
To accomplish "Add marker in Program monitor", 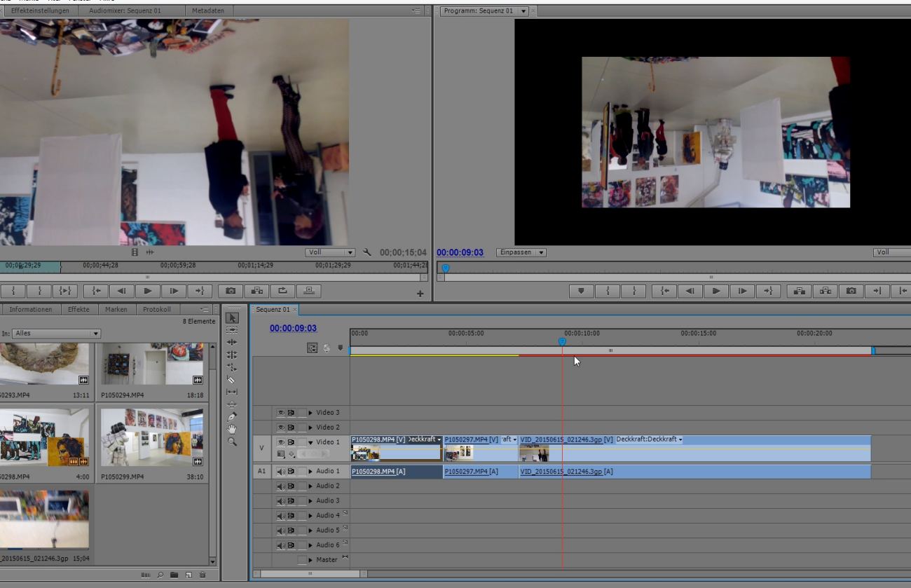I will tap(581, 291).
